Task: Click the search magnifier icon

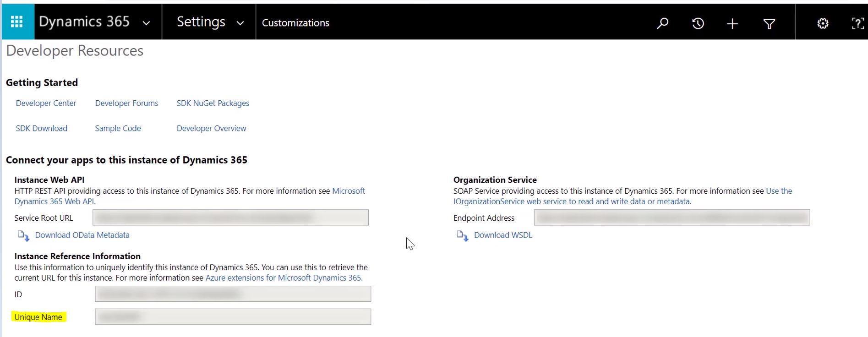Action: pyautogui.click(x=662, y=23)
